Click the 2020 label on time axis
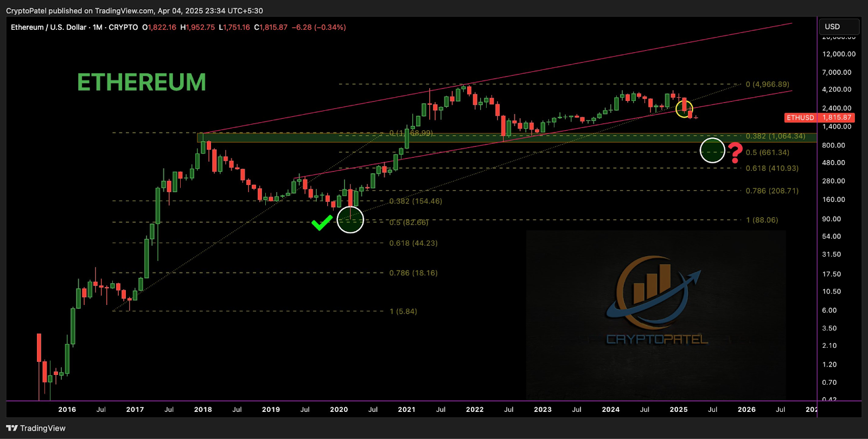 pos(339,410)
